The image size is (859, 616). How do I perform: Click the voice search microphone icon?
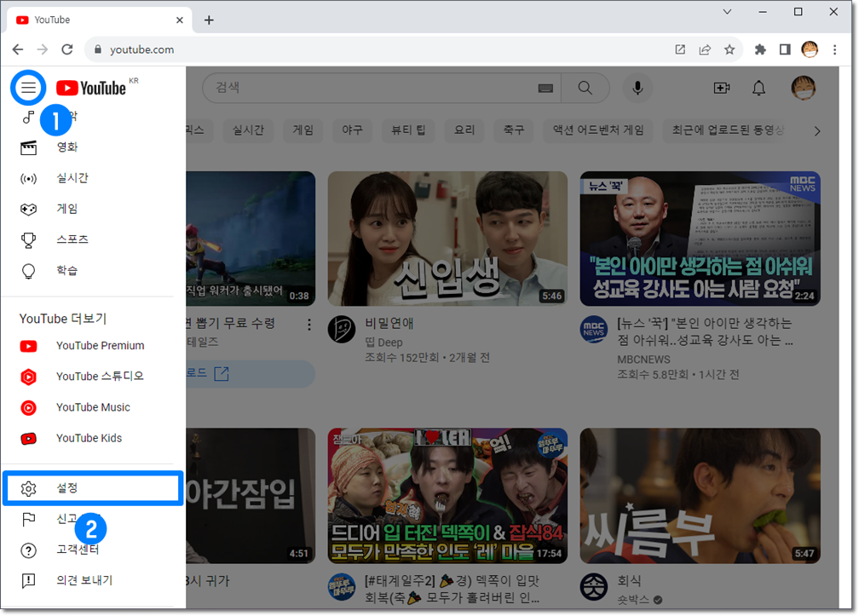(x=637, y=88)
